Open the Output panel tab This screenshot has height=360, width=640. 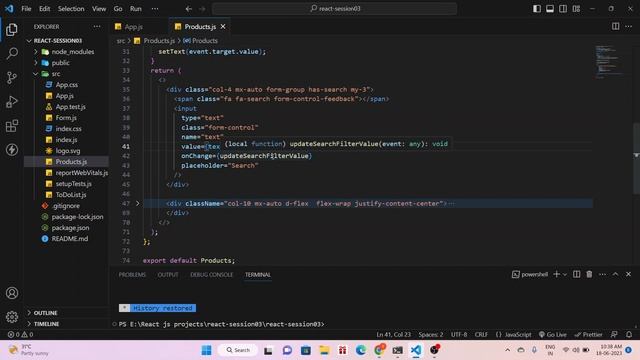[168, 275]
